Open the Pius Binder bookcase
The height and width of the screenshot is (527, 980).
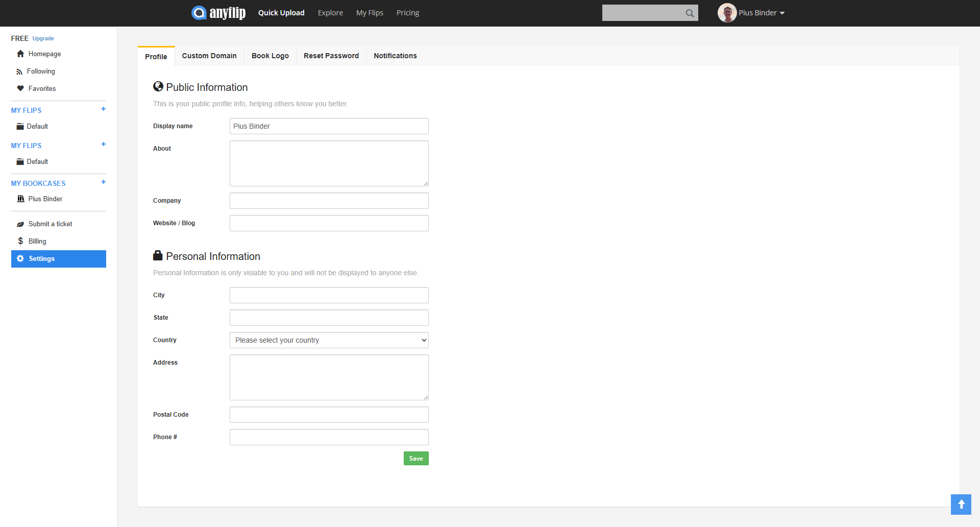click(45, 199)
